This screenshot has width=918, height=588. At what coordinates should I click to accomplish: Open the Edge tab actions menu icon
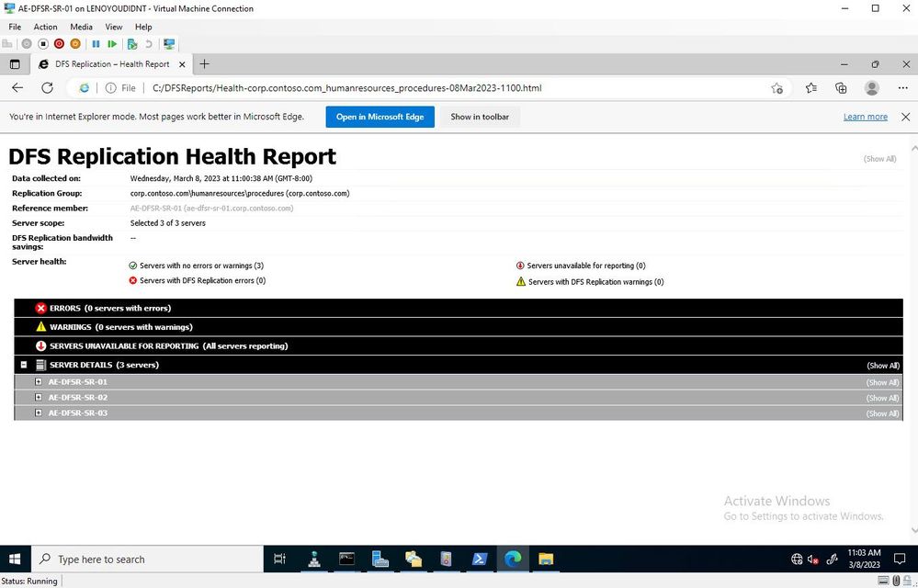15,64
